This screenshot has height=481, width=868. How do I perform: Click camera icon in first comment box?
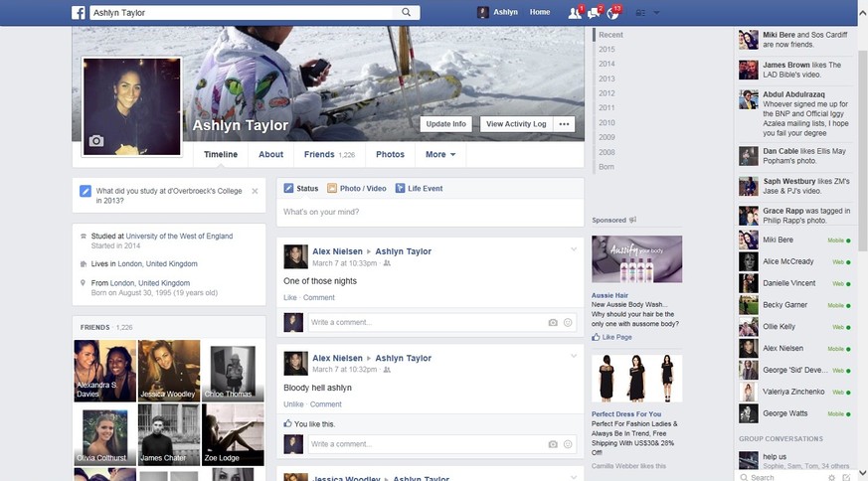(x=553, y=322)
